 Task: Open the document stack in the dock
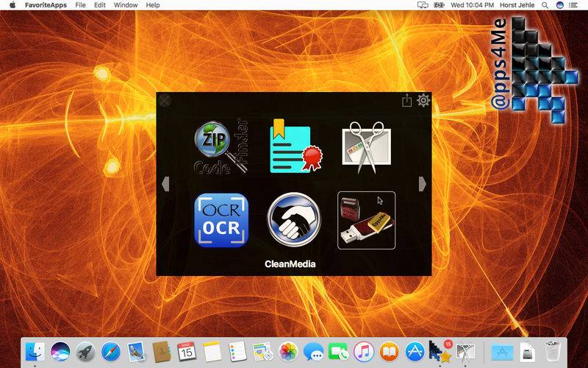point(527,352)
